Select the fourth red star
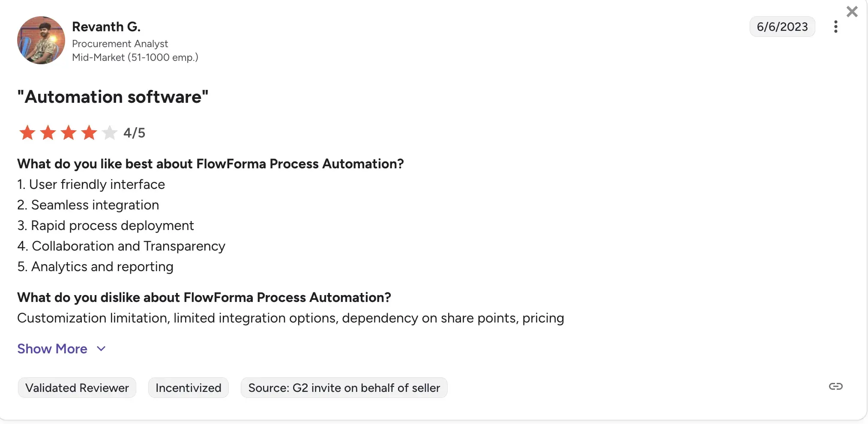Image resolution: width=868 pixels, height=424 pixels. 89,133
